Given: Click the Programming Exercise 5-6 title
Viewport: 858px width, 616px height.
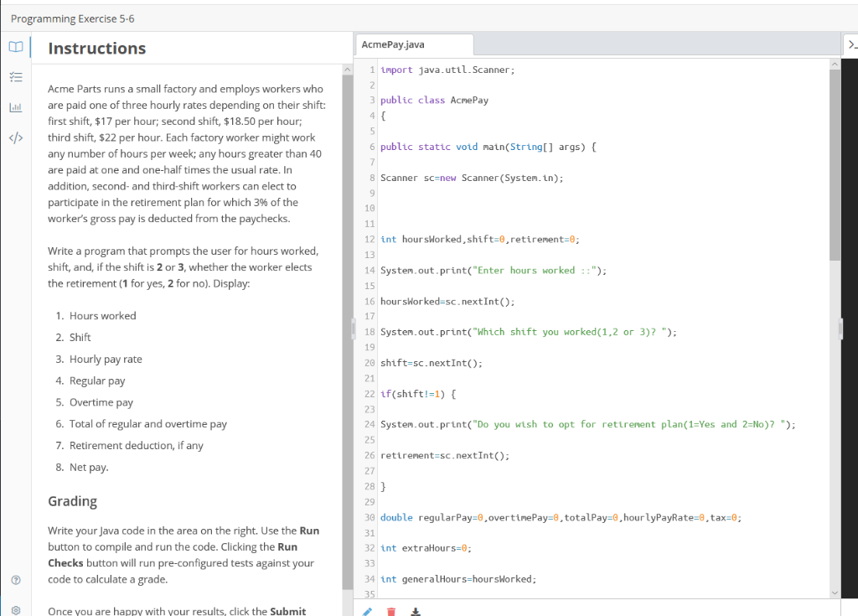Looking at the screenshot, I should [72, 18].
